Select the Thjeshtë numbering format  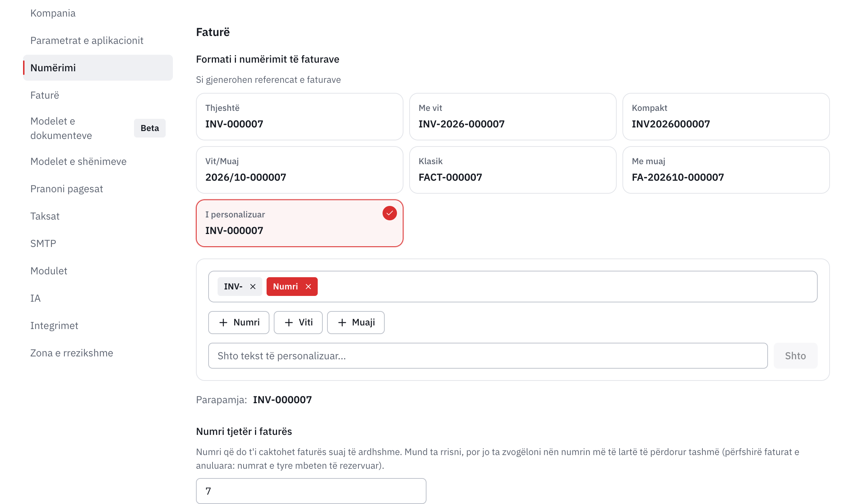coord(300,117)
